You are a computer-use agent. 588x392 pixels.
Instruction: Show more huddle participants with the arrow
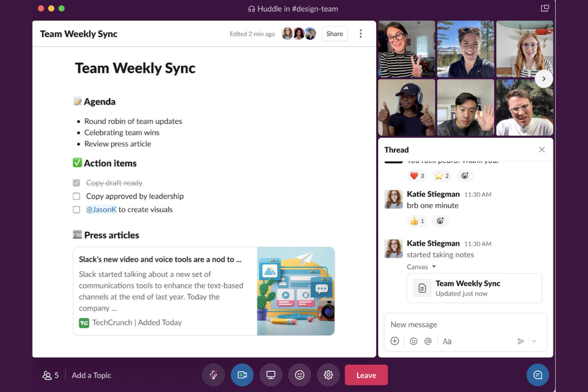pyautogui.click(x=544, y=78)
